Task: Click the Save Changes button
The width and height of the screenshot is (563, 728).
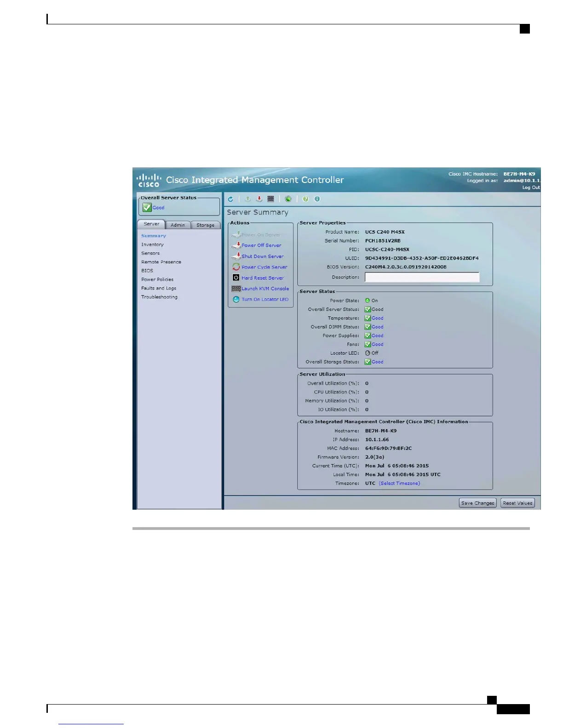Action: coord(478,503)
